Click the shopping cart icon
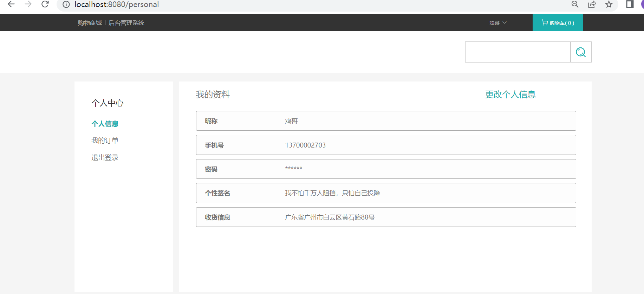644x294 pixels. point(545,22)
